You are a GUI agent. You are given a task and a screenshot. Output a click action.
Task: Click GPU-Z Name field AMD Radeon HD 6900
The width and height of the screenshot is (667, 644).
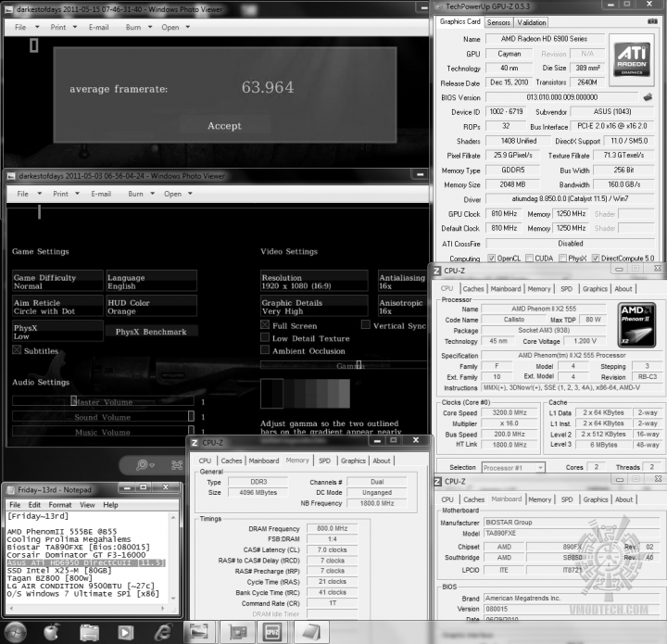pyautogui.click(x=545, y=39)
